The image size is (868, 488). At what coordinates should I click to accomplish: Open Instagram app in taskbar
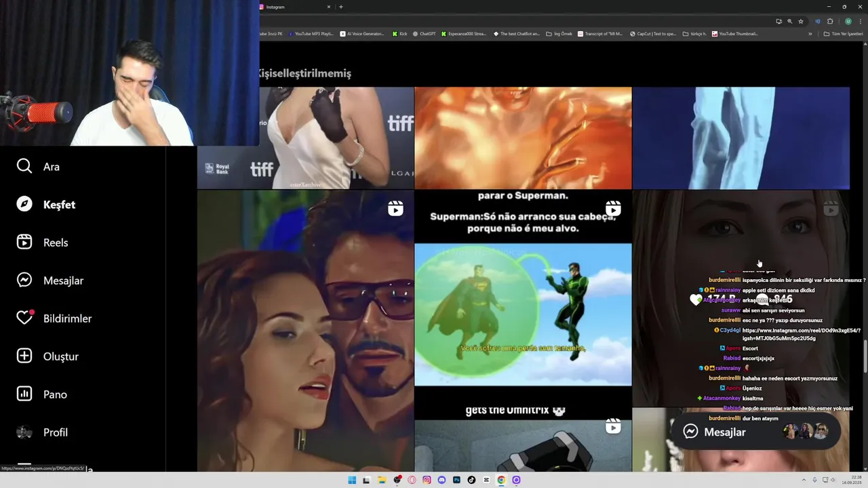tap(427, 480)
